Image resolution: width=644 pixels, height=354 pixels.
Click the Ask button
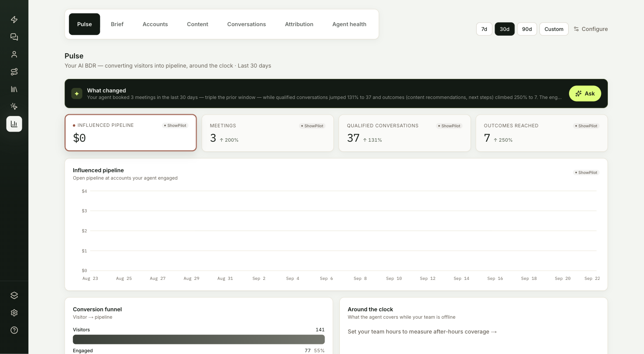[585, 93]
